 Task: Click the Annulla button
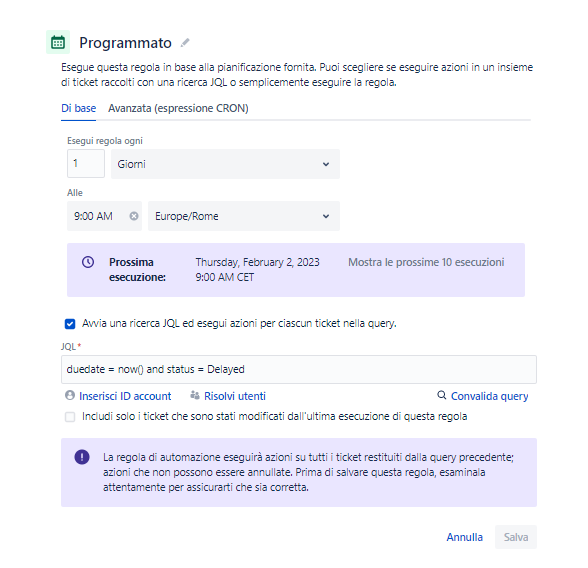[464, 537]
